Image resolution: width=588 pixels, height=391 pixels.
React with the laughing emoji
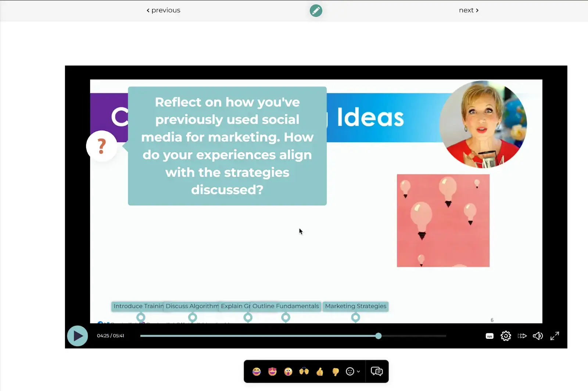point(257,372)
